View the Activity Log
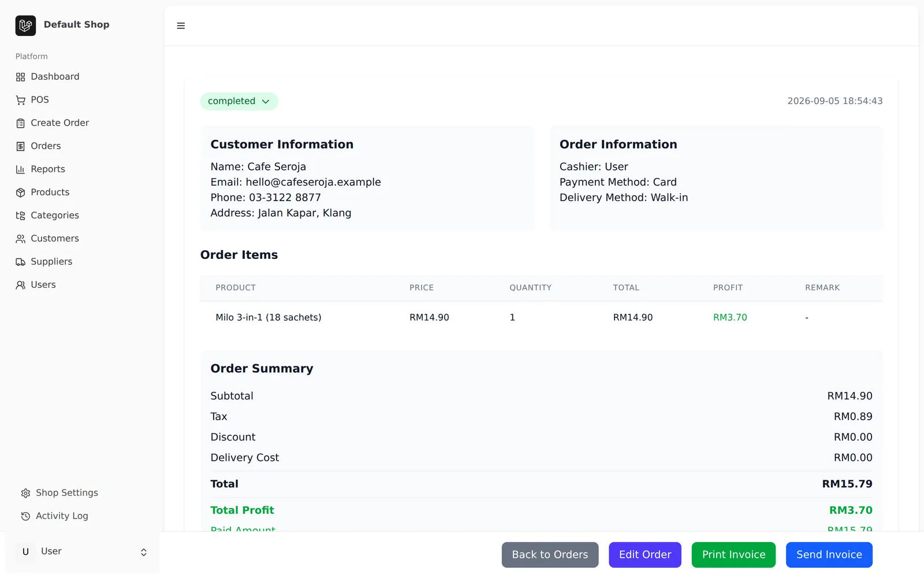Screen dimensions: 924x578 pos(81,516)
